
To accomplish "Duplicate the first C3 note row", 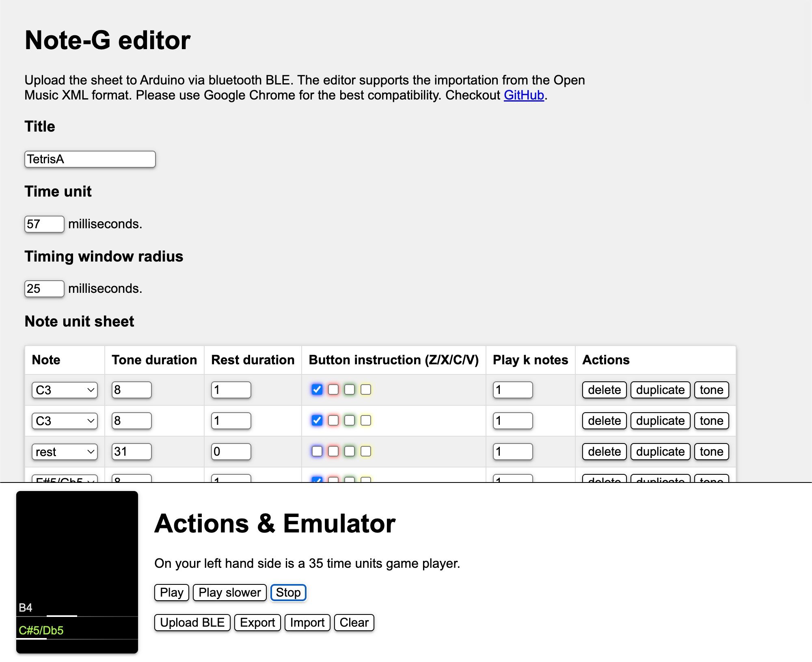I will (660, 390).
